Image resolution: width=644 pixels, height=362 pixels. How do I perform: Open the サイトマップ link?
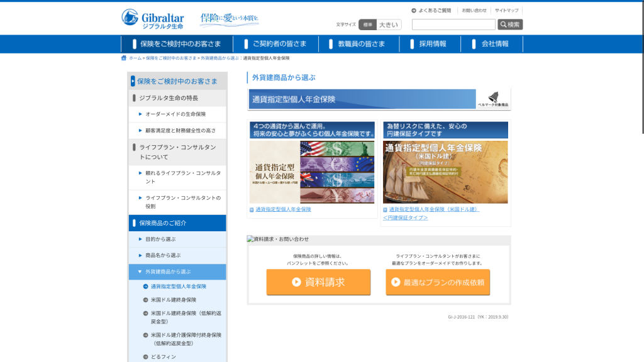click(506, 11)
